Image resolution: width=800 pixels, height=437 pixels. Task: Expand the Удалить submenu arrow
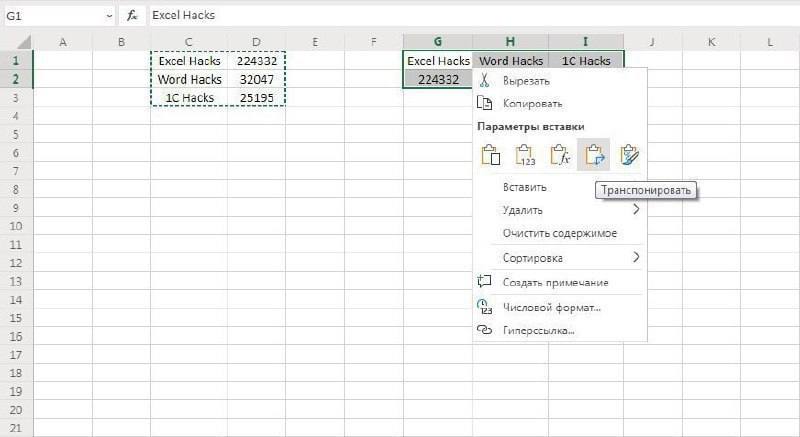636,209
